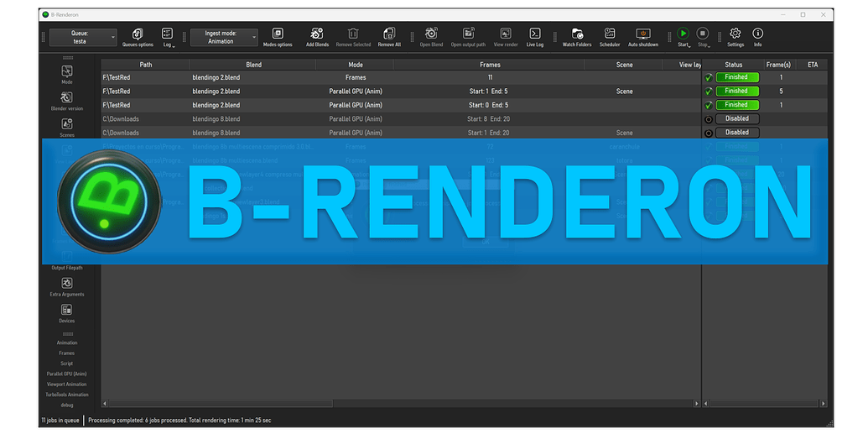Image resolution: width=868 pixels, height=434 pixels.
Task: Start rendering with the green play button
Action: point(683,34)
